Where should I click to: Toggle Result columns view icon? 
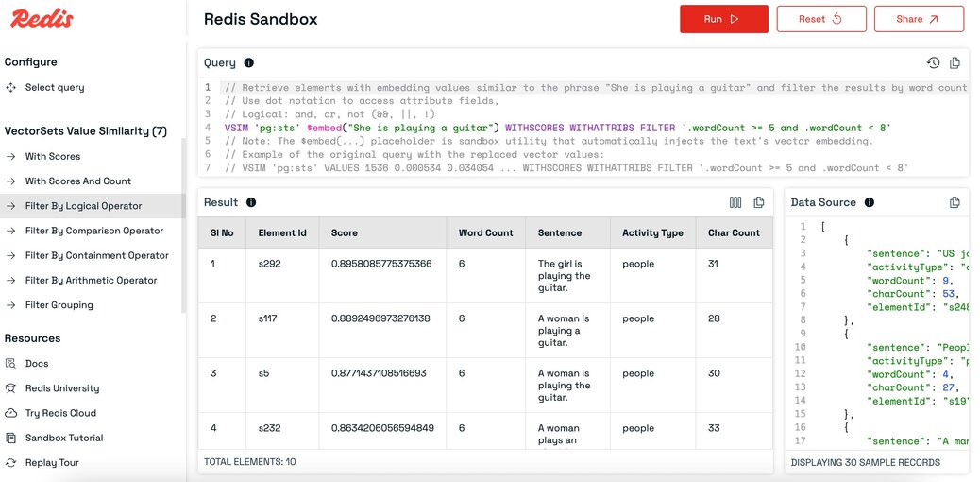(735, 202)
